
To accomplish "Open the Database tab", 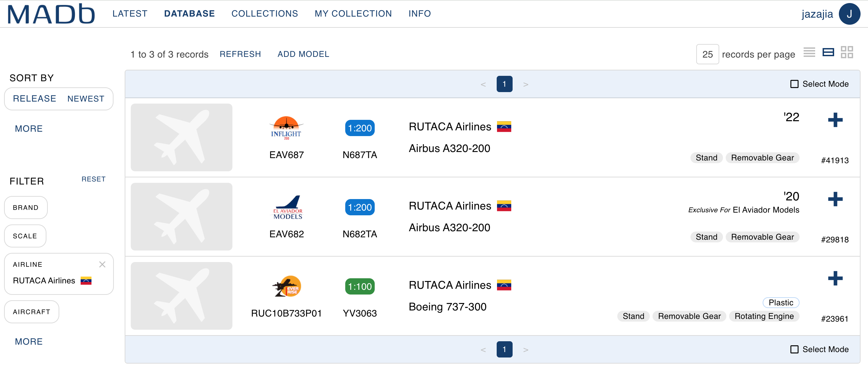I will pos(189,14).
